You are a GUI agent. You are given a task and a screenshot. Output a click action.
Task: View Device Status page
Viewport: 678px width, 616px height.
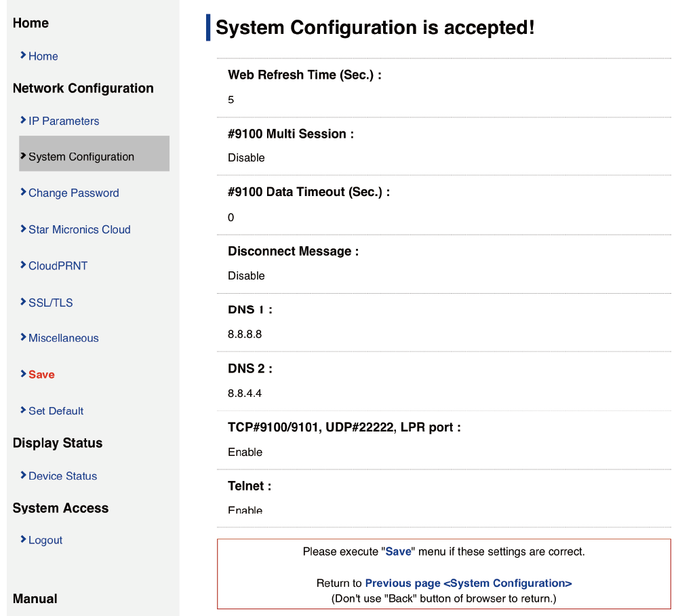[x=62, y=476]
